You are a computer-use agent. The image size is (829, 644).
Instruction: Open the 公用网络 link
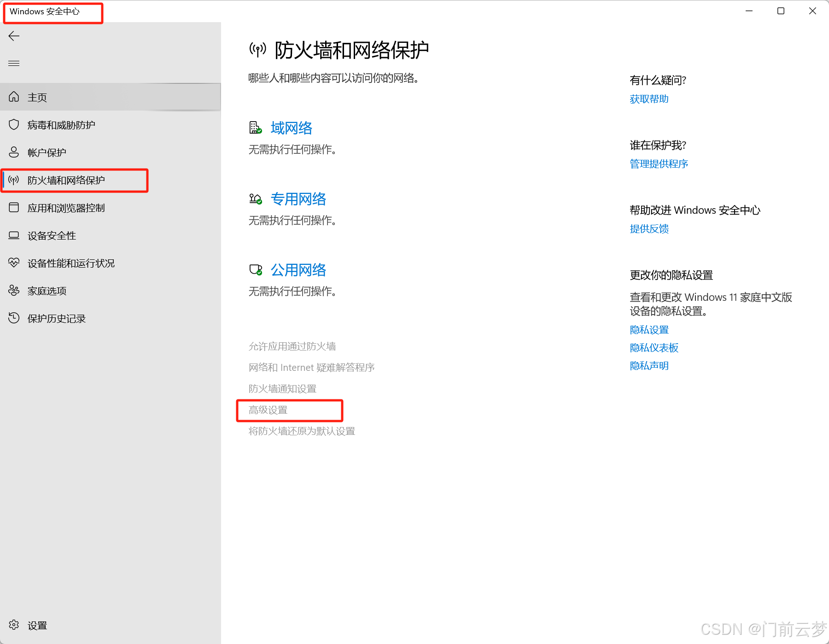[298, 270]
